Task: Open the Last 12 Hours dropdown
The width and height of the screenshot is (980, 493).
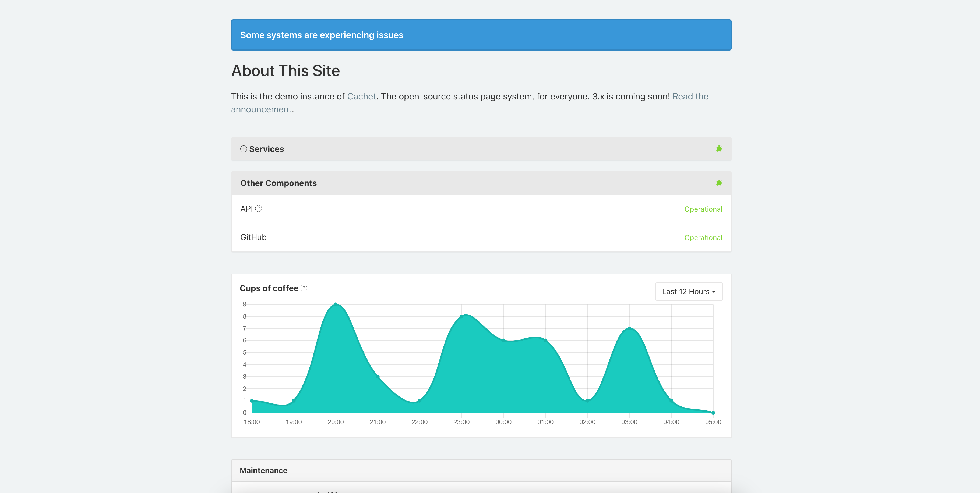Action: [689, 292]
